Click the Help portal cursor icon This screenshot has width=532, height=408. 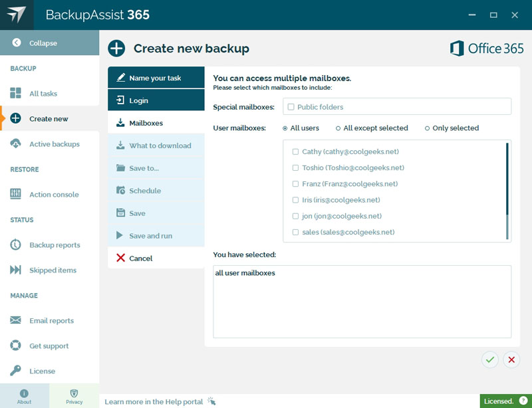(211, 401)
